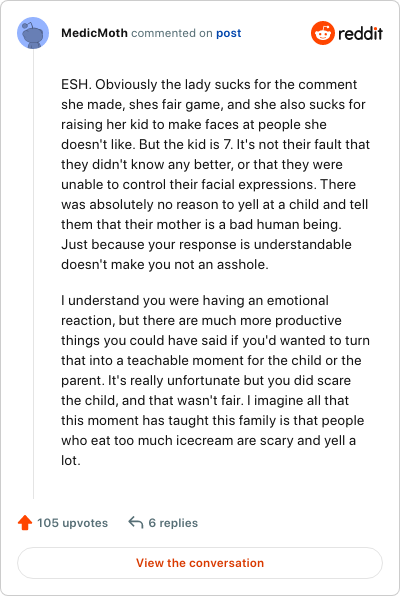Click the 'View the conversation' button
Image resolution: width=400 pixels, height=596 pixels.
click(x=200, y=563)
